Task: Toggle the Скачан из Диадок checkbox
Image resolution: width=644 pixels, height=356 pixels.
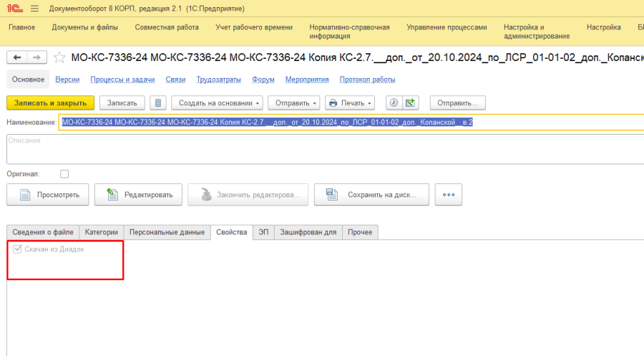Action: click(x=18, y=249)
